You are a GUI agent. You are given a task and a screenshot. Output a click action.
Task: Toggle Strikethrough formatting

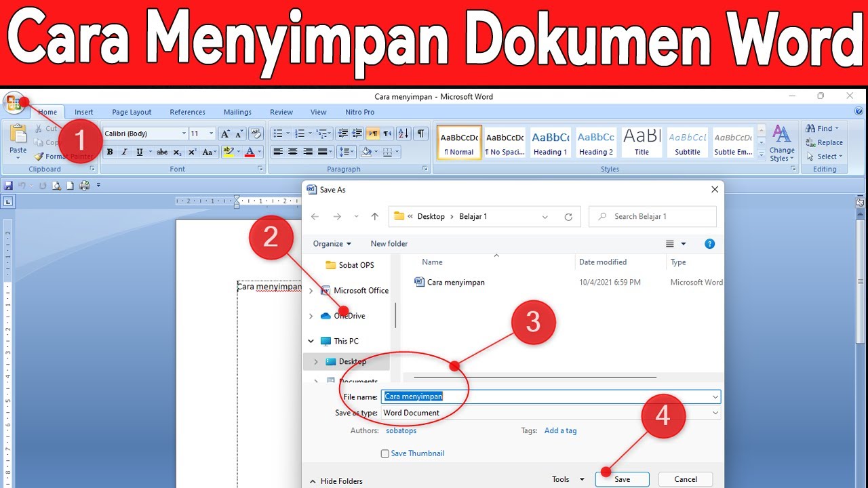162,152
